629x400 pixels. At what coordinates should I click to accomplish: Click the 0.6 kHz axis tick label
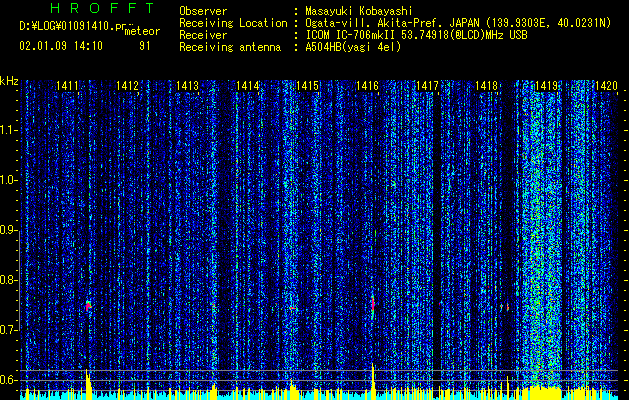(9, 380)
